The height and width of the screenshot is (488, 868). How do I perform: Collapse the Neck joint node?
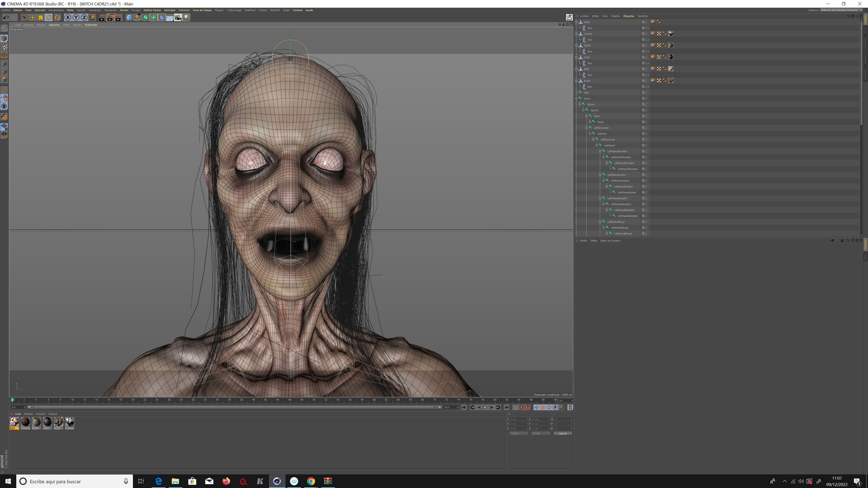point(586,116)
